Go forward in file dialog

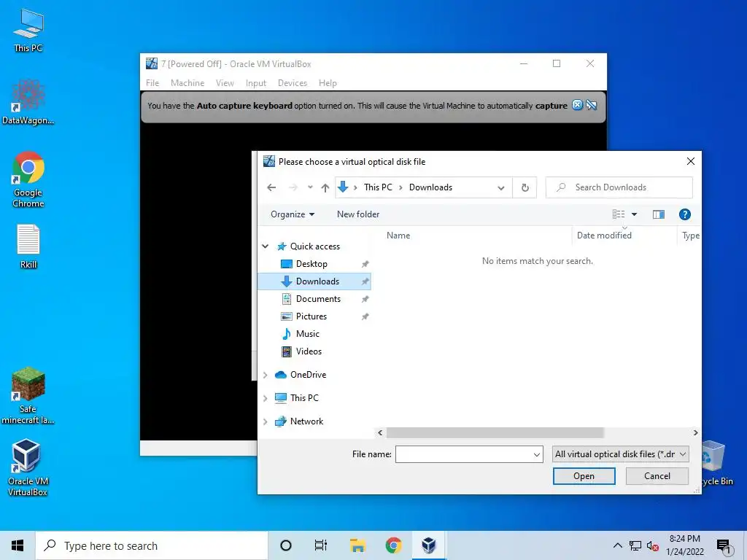pyautogui.click(x=293, y=187)
